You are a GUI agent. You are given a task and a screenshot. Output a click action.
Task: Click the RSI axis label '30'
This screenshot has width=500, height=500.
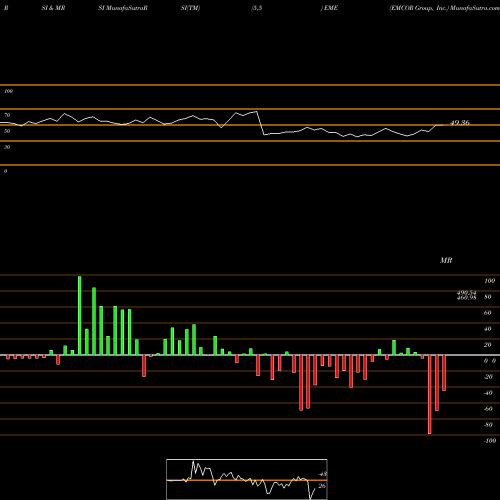[x=7, y=147]
